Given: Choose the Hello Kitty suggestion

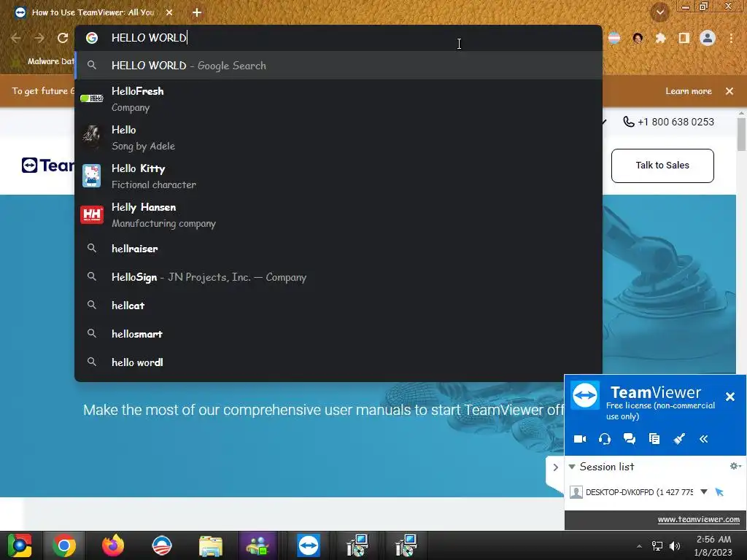Looking at the screenshot, I should 338,176.
